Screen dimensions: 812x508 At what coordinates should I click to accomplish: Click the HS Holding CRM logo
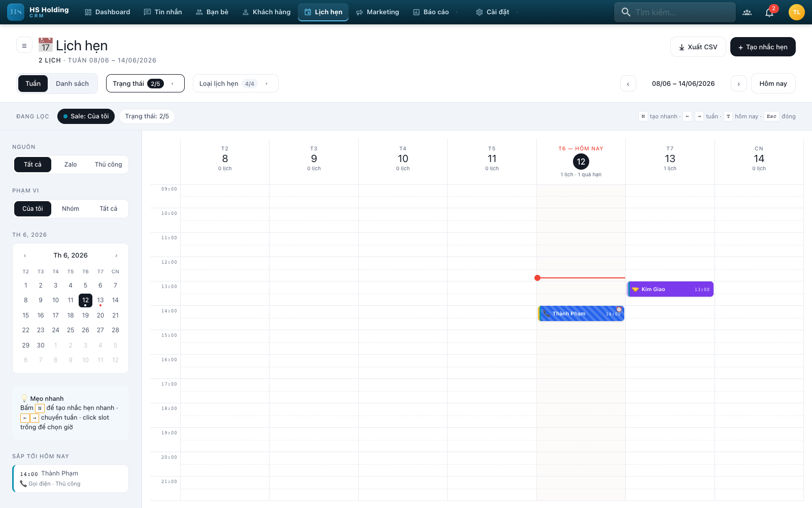[39, 12]
